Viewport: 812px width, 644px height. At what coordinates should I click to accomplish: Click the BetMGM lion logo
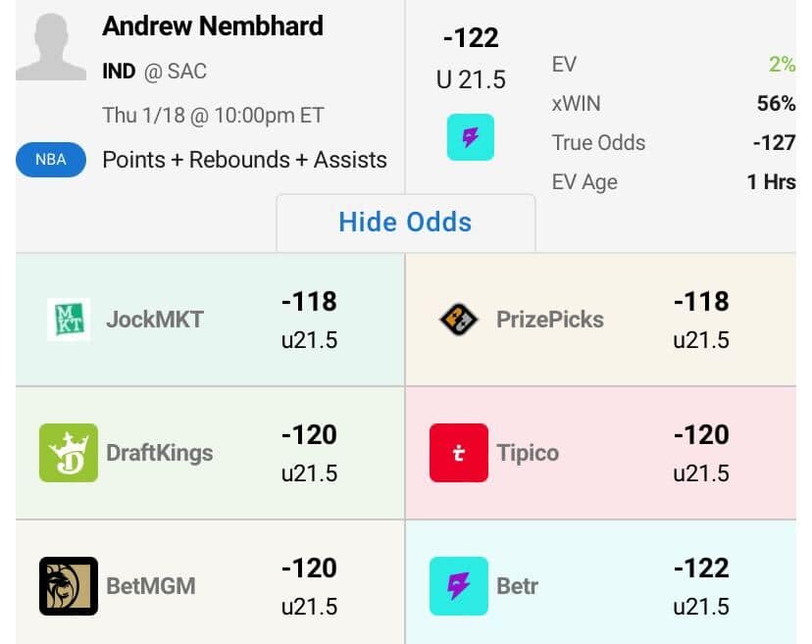tap(69, 586)
